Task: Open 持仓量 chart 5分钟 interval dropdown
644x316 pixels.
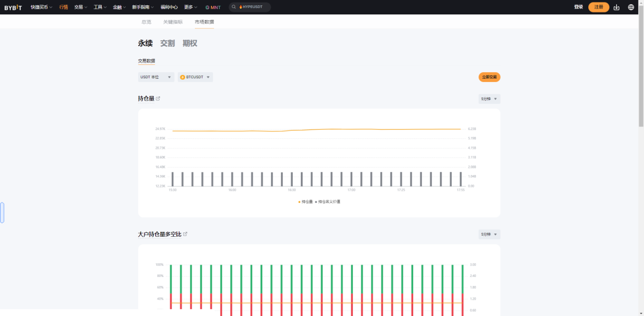Action: 489,99
